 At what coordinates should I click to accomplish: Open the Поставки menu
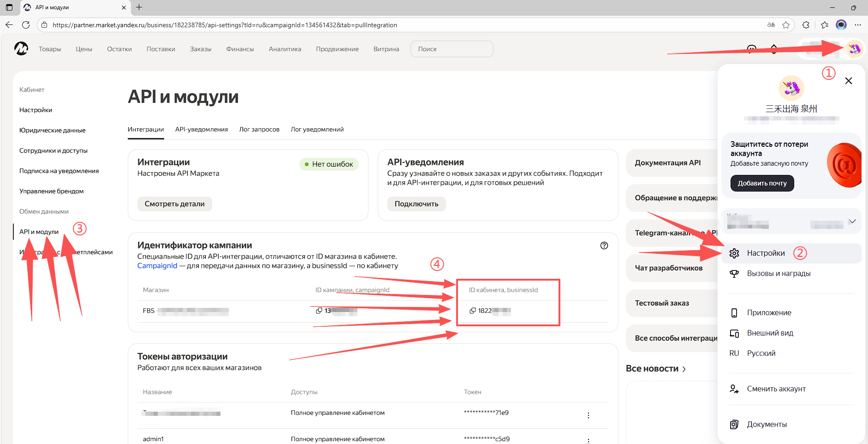161,49
